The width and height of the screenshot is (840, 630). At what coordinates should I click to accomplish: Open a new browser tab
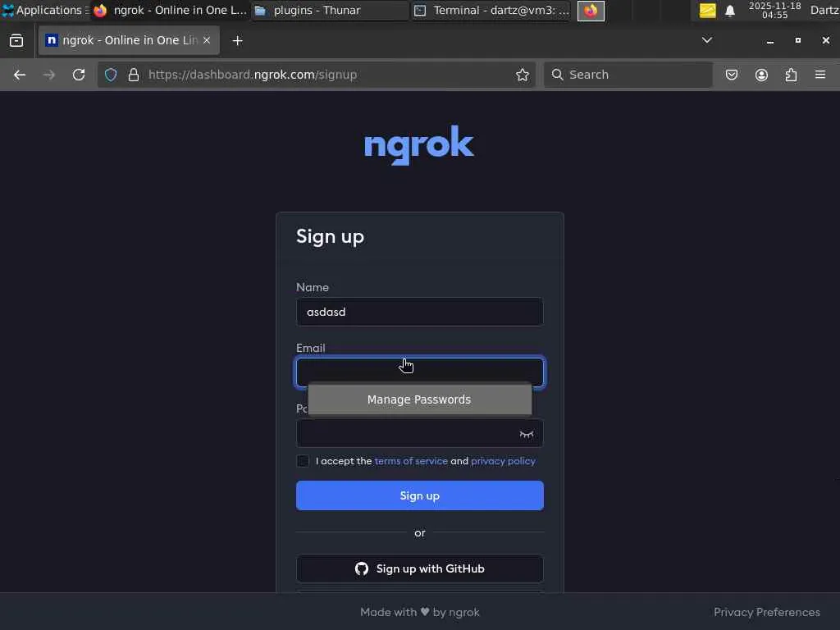coord(237,41)
